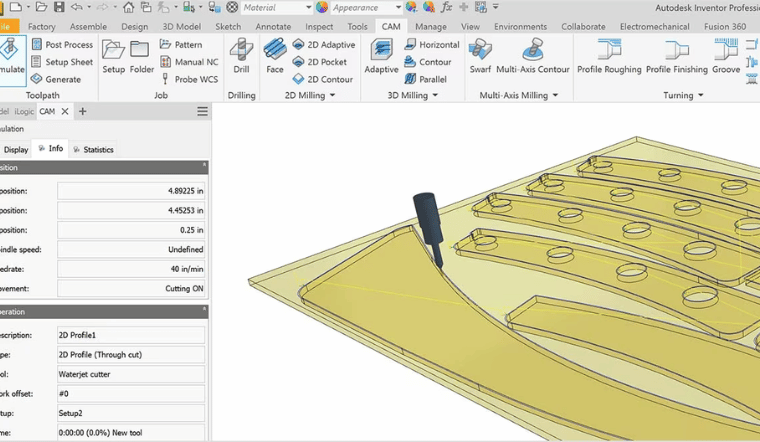
Task: Click the Description field showing 2D Profile1
Action: coord(131,335)
